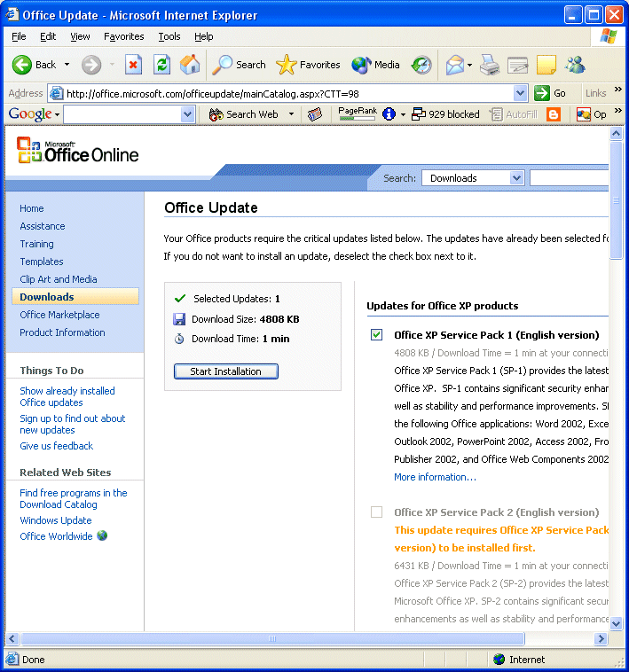Open the File menu
This screenshot has width=629, height=672.
19,37
